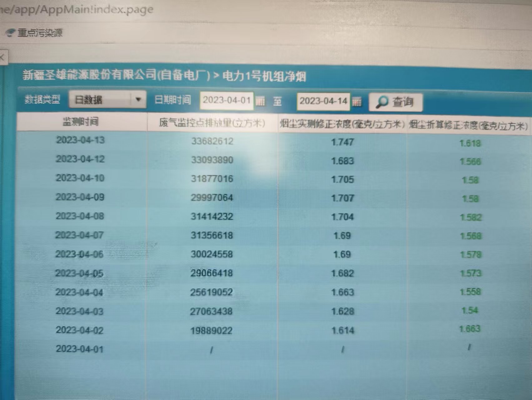Open the 数据类型 dropdown showing 日数据
Image resolution: width=532 pixels, height=400 pixels.
click(107, 100)
